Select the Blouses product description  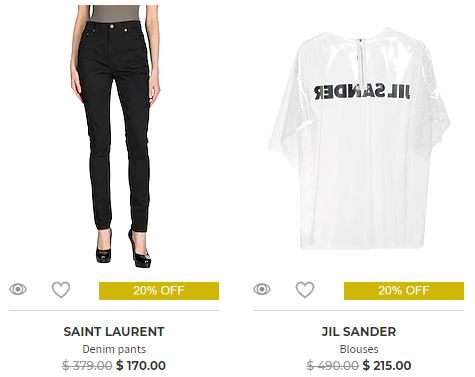(x=359, y=349)
